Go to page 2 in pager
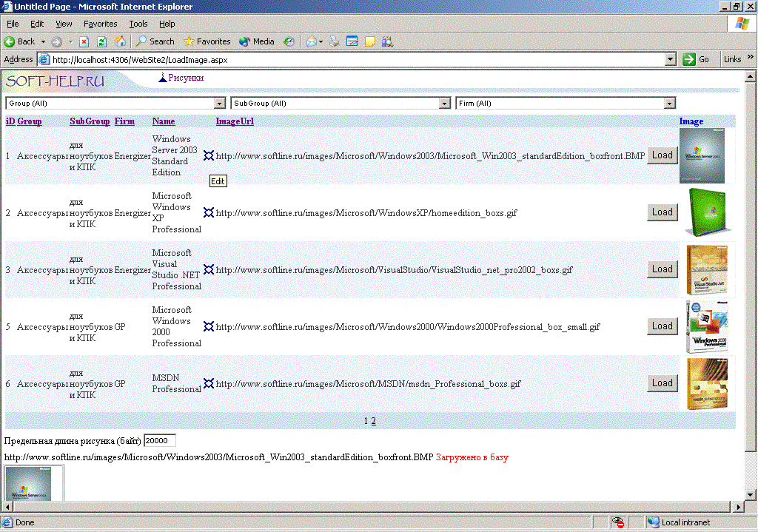758x532 pixels. click(x=373, y=421)
